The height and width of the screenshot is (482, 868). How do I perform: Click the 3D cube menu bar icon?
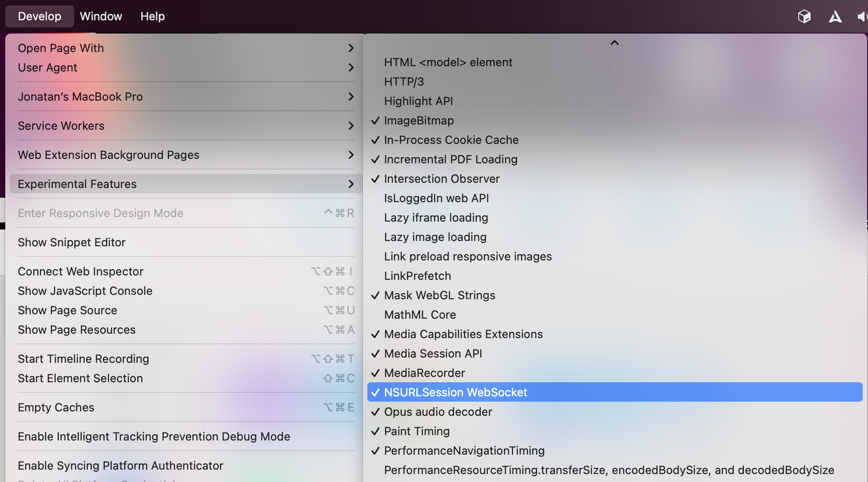coord(804,16)
